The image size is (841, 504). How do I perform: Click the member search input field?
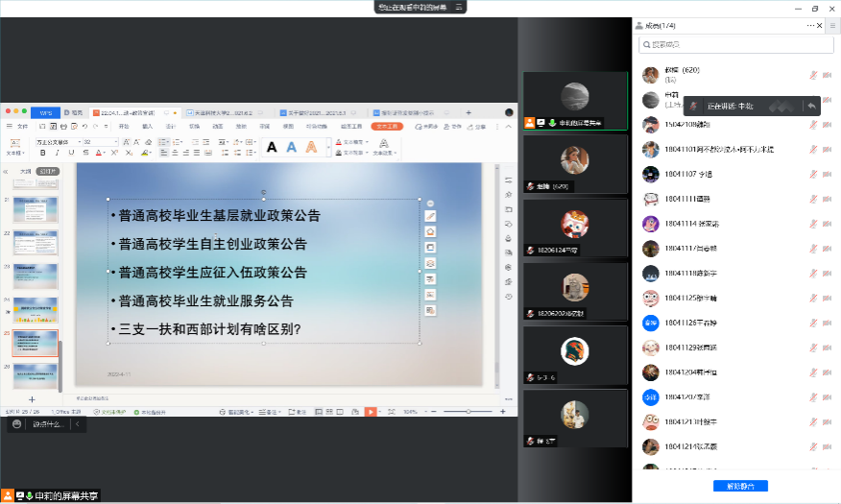pos(734,45)
